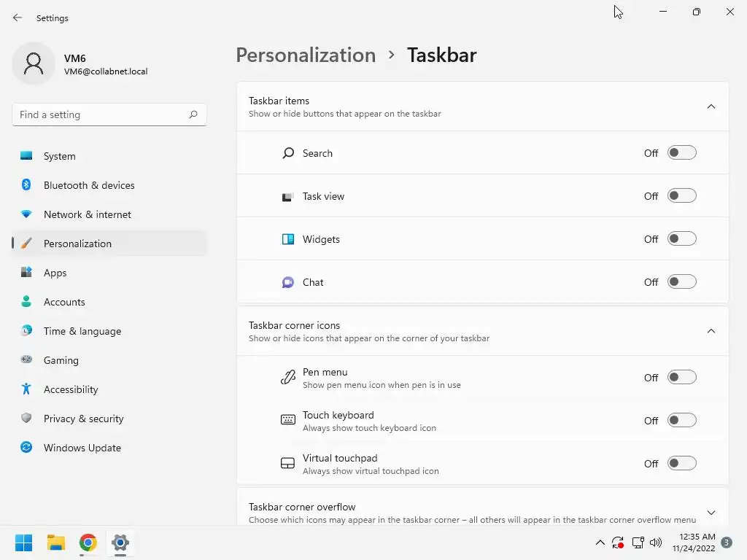Launch Google Chrome from the taskbar
The width and height of the screenshot is (747, 560).
[x=88, y=542]
